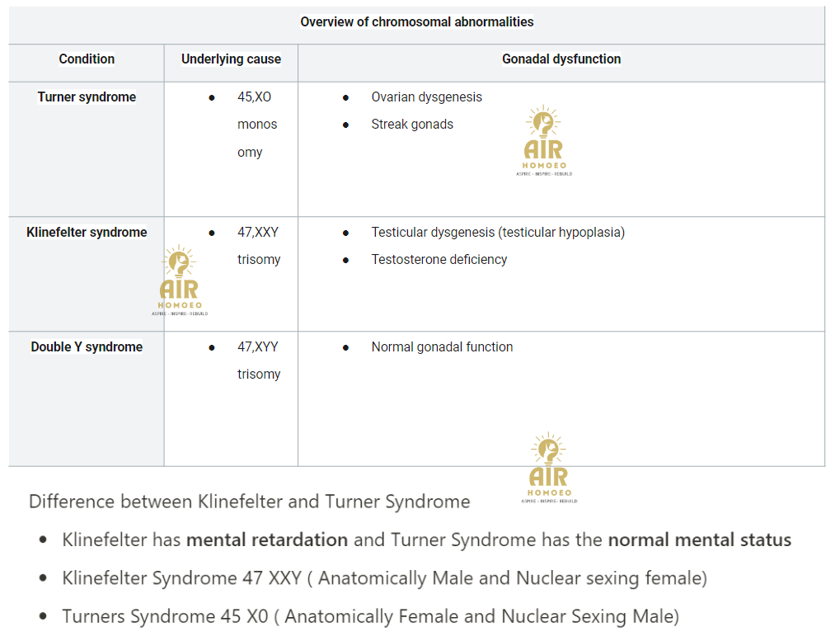
Task: Click the 'Klinefelter syndrome' row label
Action: pyautogui.click(x=87, y=232)
